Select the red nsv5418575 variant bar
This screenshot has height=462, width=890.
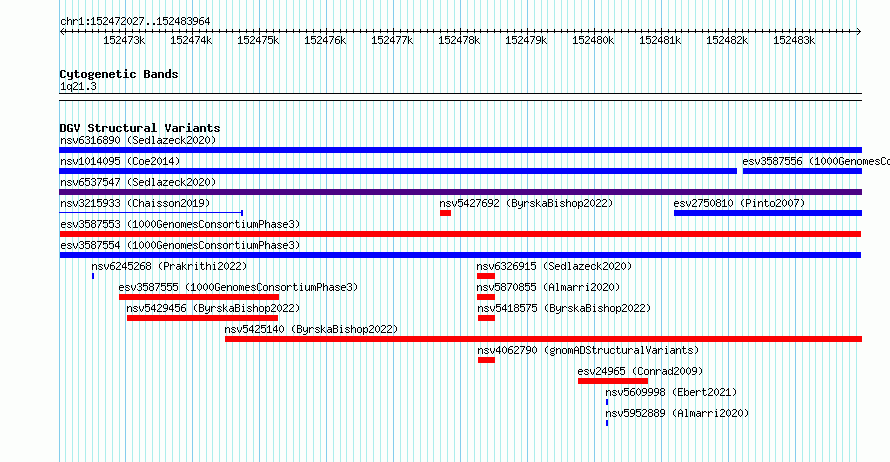click(x=486, y=318)
